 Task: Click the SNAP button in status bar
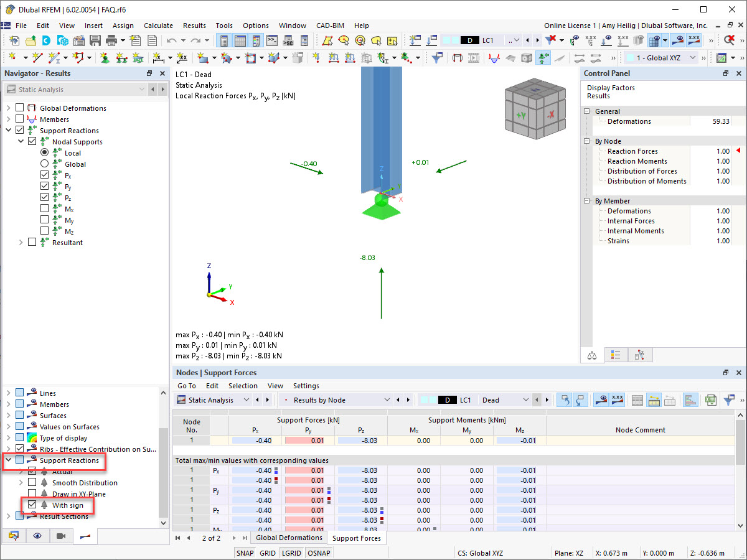(245, 553)
